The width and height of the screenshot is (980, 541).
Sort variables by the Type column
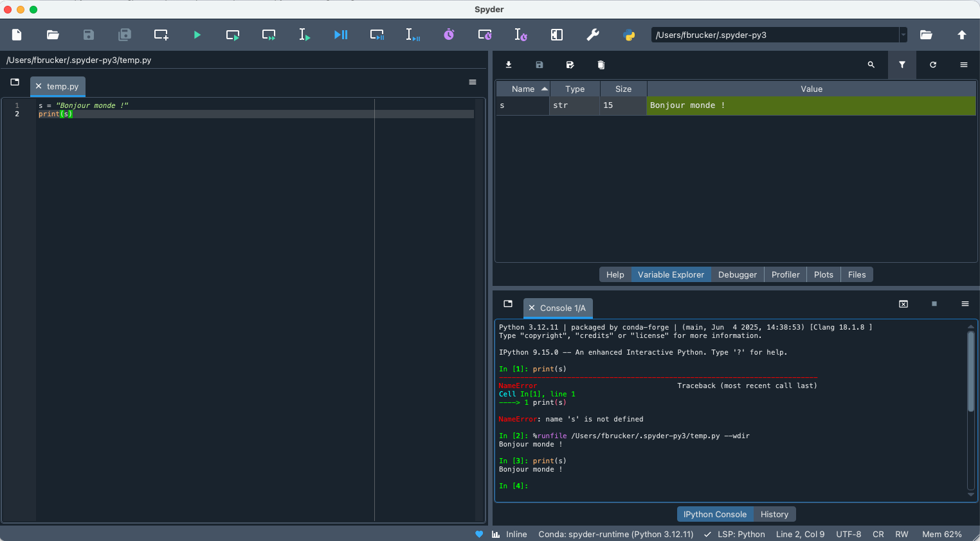(575, 89)
